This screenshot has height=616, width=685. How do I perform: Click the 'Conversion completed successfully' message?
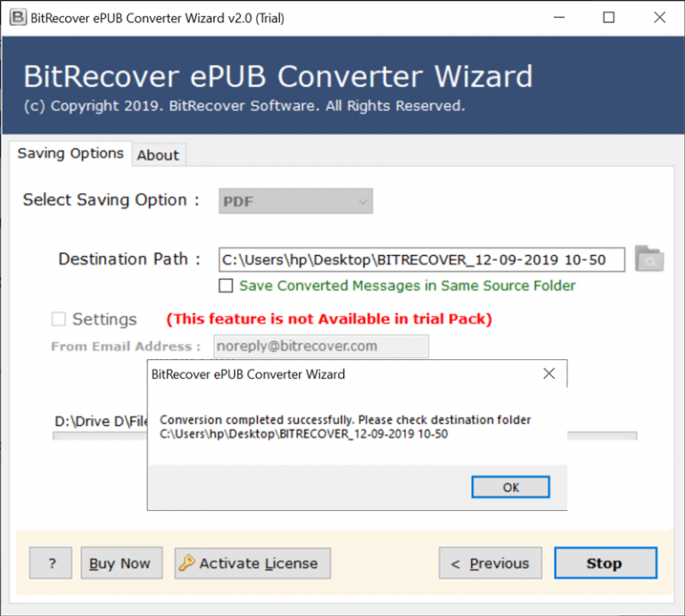[x=345, y=426]
